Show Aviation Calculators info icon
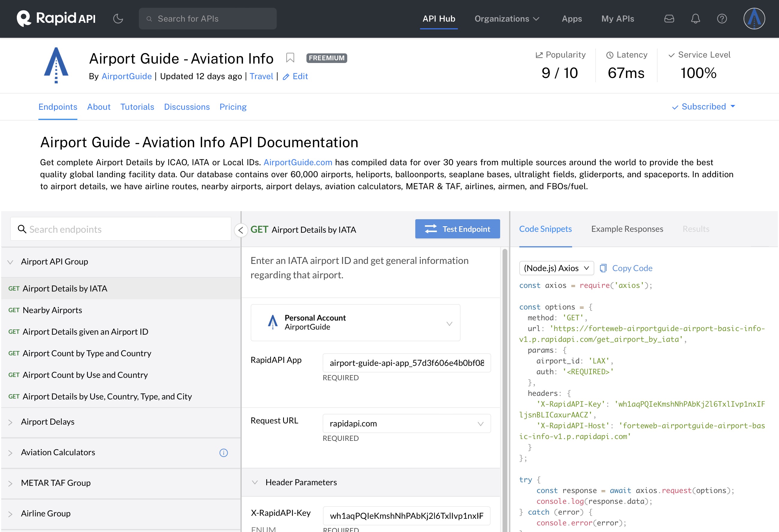 223,453
